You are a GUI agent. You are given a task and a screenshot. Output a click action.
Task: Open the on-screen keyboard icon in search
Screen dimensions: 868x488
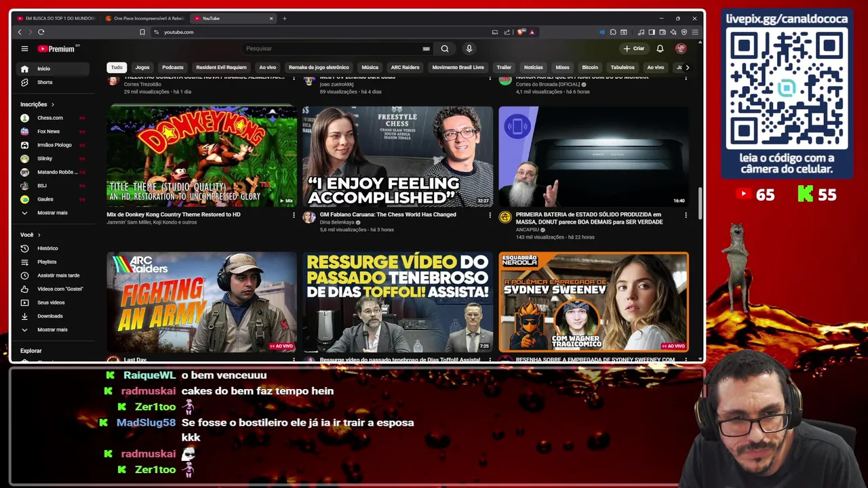click(426, 49)
